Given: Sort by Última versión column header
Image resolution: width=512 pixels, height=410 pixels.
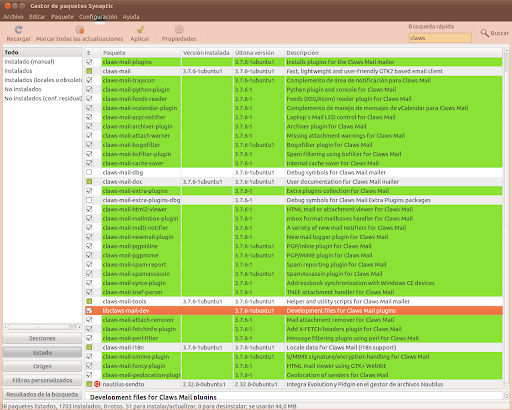Looking at the screenshot, I should click(259, 53).
